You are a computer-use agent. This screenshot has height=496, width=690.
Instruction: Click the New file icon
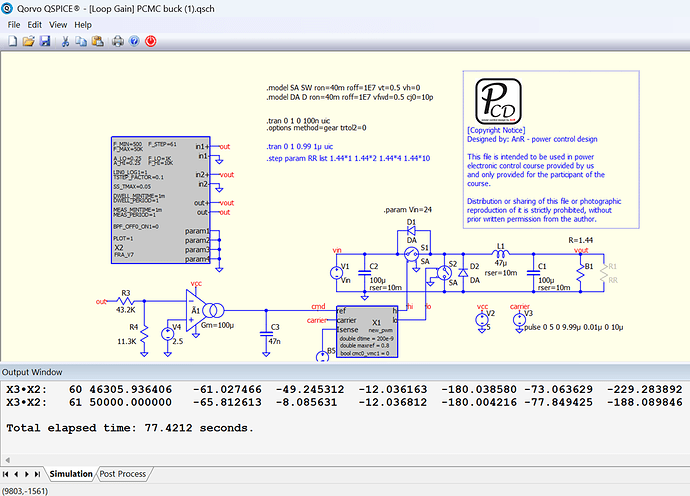[x=12, y=41]
